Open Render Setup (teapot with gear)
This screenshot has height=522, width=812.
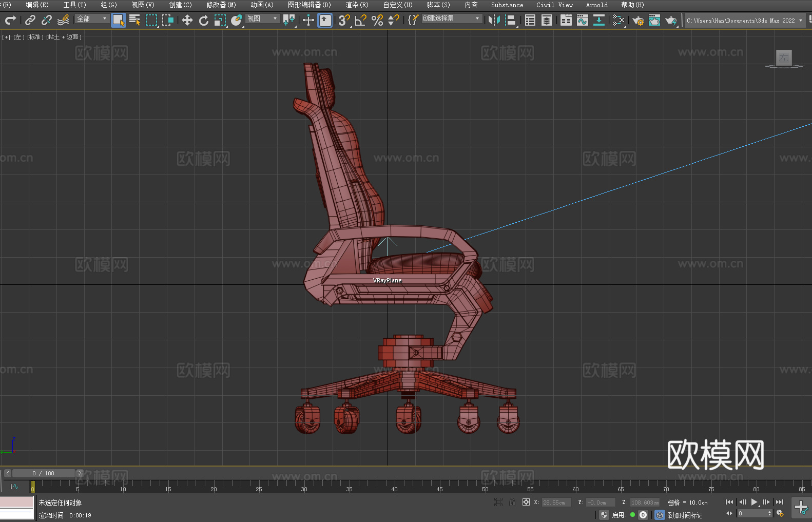point(638,20)
